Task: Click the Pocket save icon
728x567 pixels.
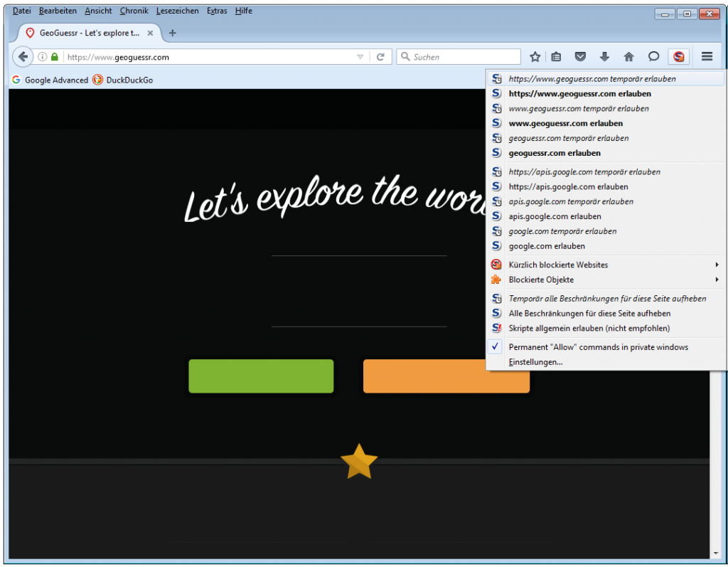Action: pos(580,57)
